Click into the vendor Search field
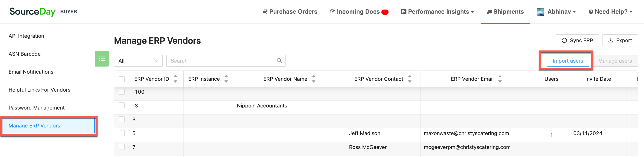The width and height of the screenshot is (644, 157). 220,61
